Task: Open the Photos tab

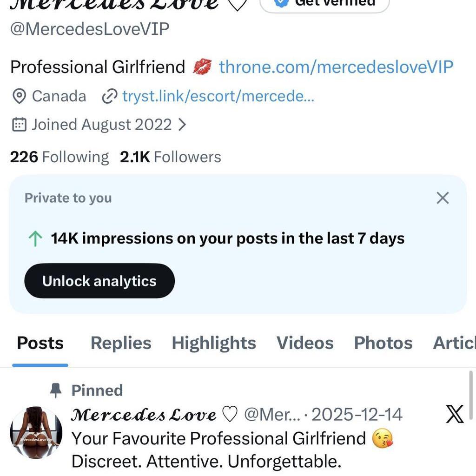Action: pos(383,343)
